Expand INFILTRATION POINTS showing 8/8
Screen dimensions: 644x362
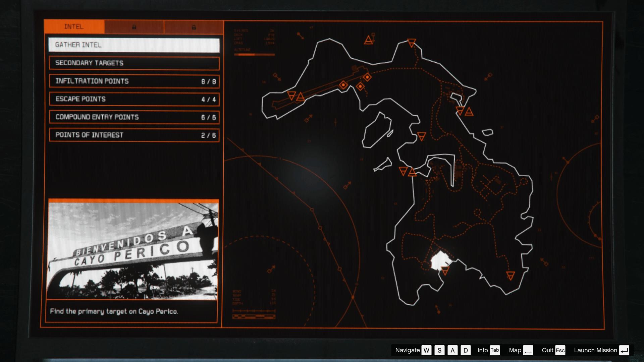tap(134, 81)
